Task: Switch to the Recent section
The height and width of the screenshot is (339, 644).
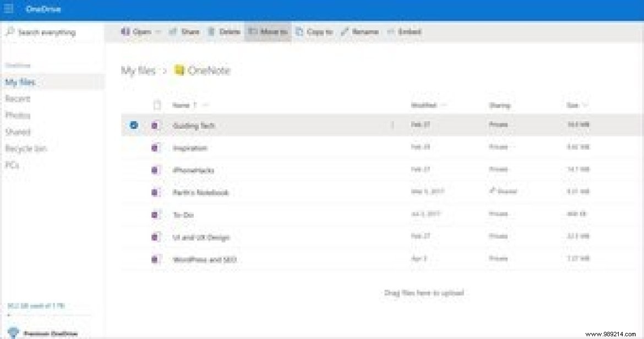Action: [17, 99]
